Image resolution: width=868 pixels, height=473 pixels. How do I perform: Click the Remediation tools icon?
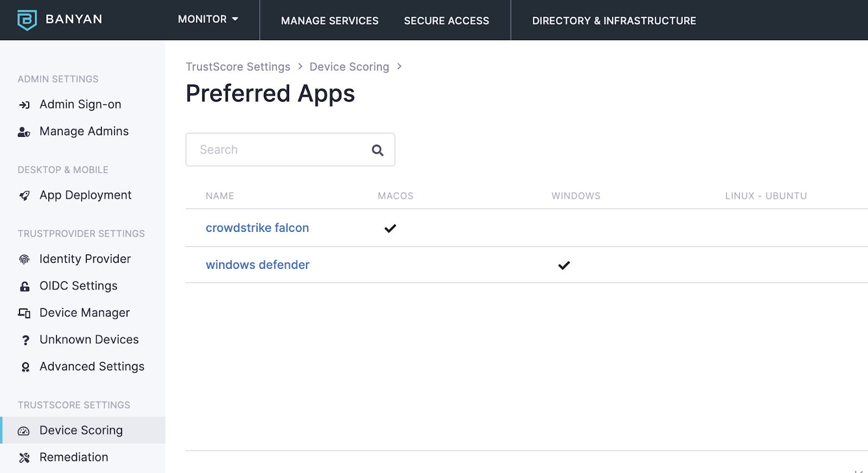point(24,458)
